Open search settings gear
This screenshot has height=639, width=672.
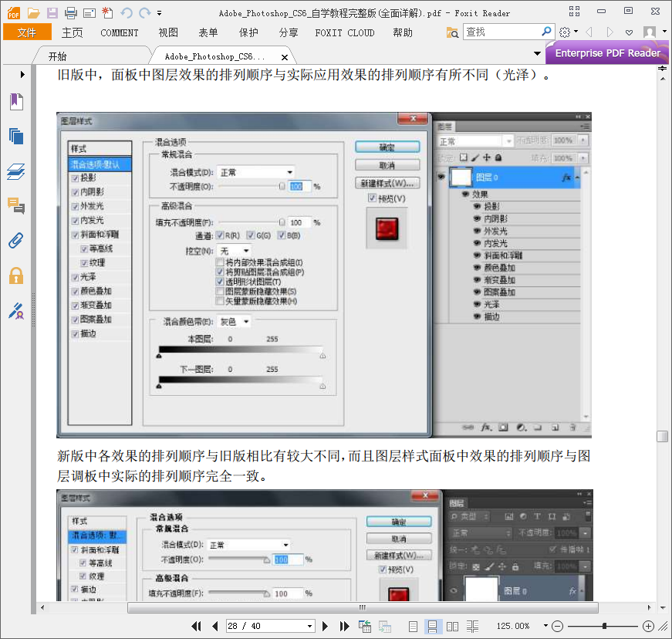(565, 32)
